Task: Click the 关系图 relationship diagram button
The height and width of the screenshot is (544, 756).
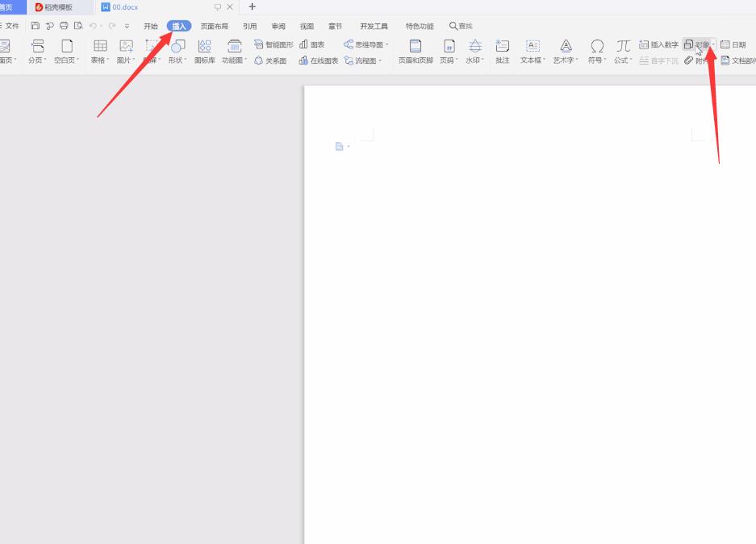Action: click(270, 61)
